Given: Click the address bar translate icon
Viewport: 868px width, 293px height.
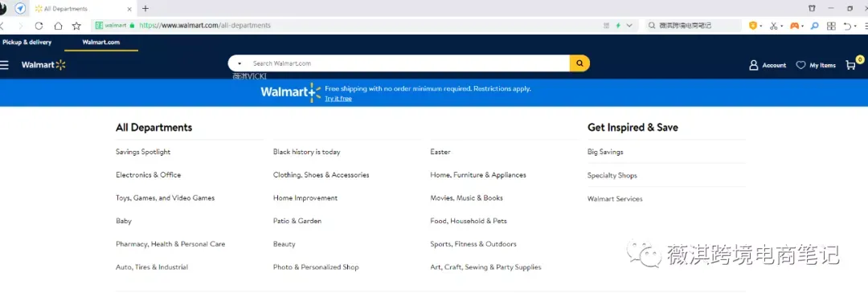Looking at the screenshot, I should pos(607,26).
